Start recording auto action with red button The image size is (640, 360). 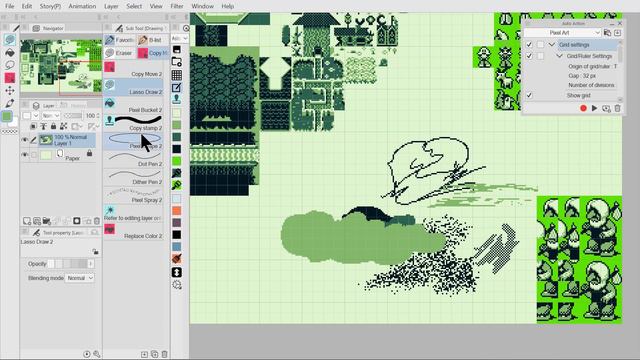point(583,108)
